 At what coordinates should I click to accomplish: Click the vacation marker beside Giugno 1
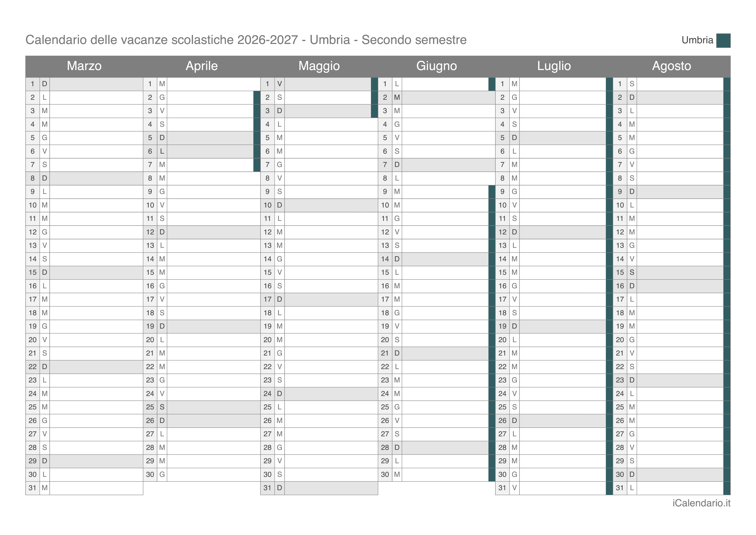click(492, 84)
